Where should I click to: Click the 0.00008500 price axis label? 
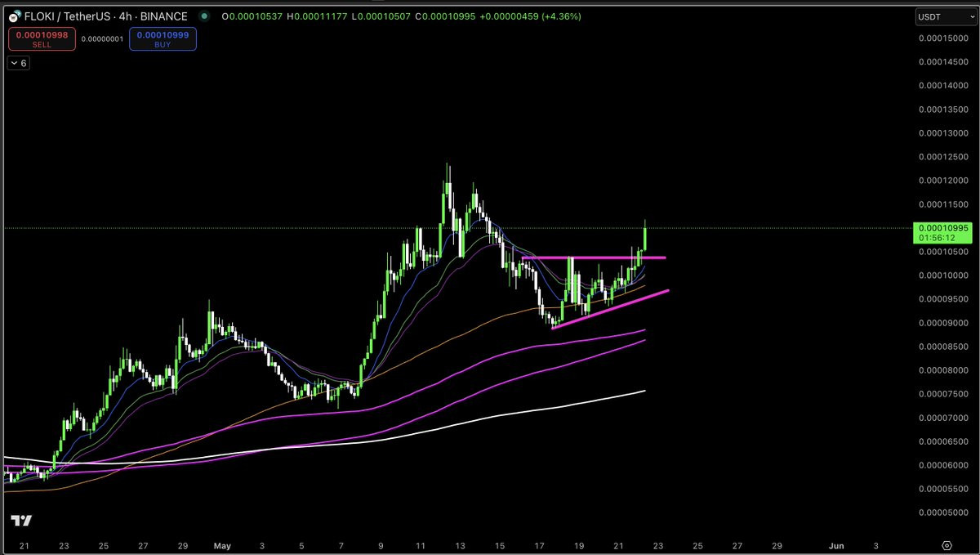click(x=943, y=347)
